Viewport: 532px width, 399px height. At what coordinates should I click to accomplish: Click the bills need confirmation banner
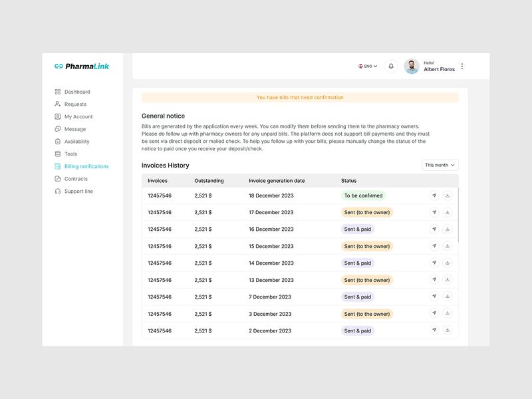(x=300, y=97)
